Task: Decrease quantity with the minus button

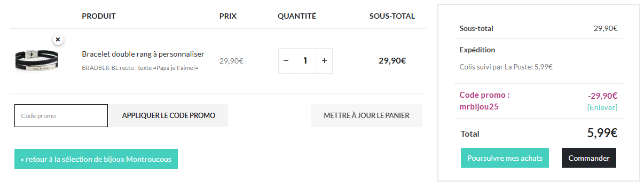Action: click(x=286, y=61)
